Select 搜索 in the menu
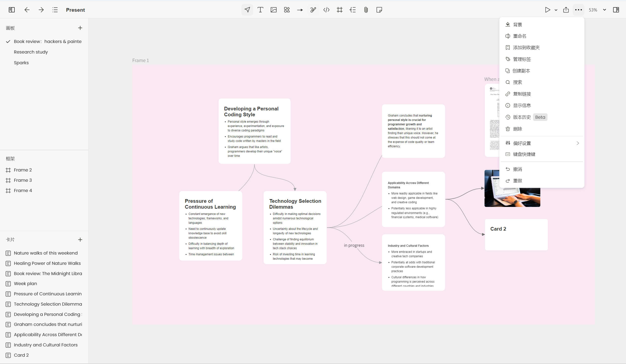The width and height of the screenshot is (626, 364). click(542, 82)
